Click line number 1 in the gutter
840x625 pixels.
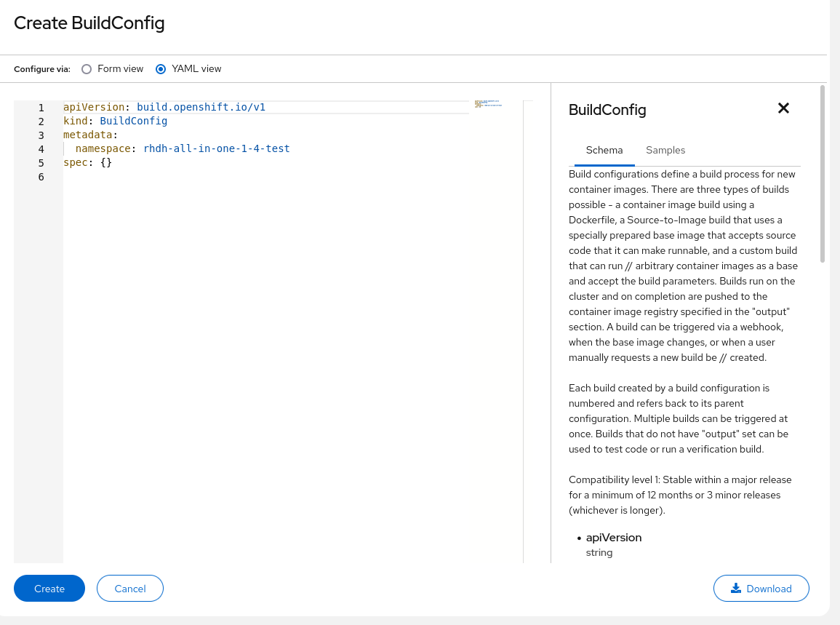click(41, 108)
